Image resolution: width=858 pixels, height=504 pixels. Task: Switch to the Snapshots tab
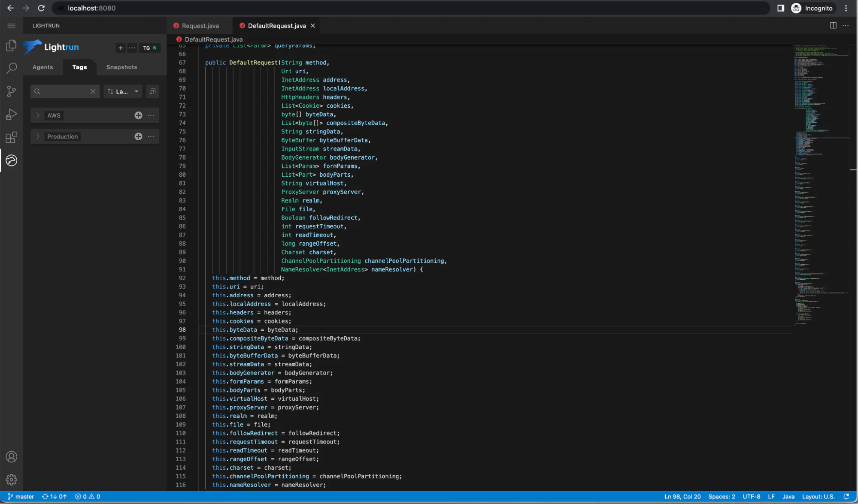(x=121, y=67)
